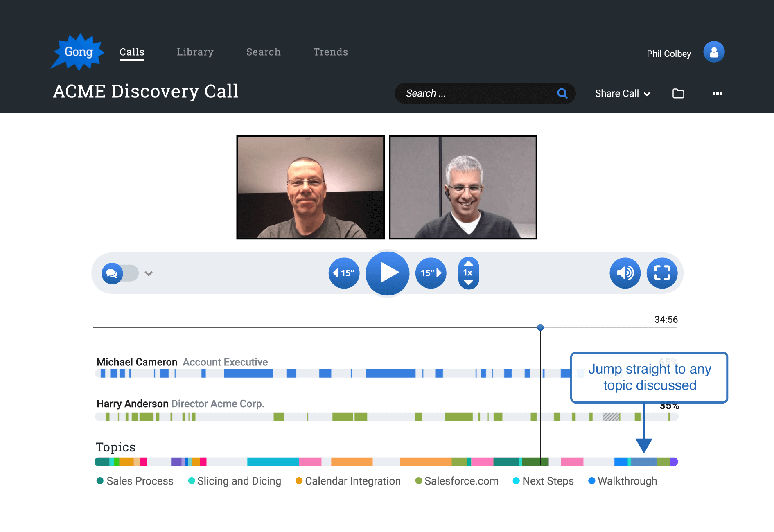The image size is (774, 532).
Task: Select the Next Steps legend item
Action: [543, 481]
